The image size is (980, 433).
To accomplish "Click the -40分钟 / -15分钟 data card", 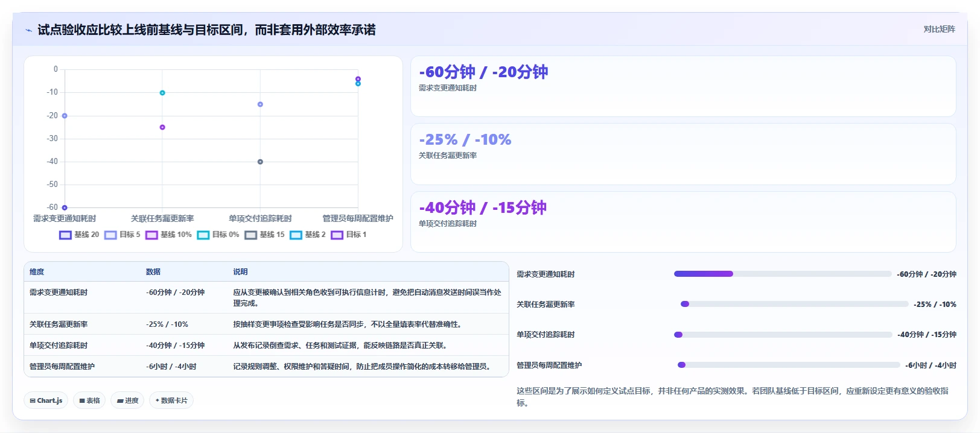I will pos(683,222).
